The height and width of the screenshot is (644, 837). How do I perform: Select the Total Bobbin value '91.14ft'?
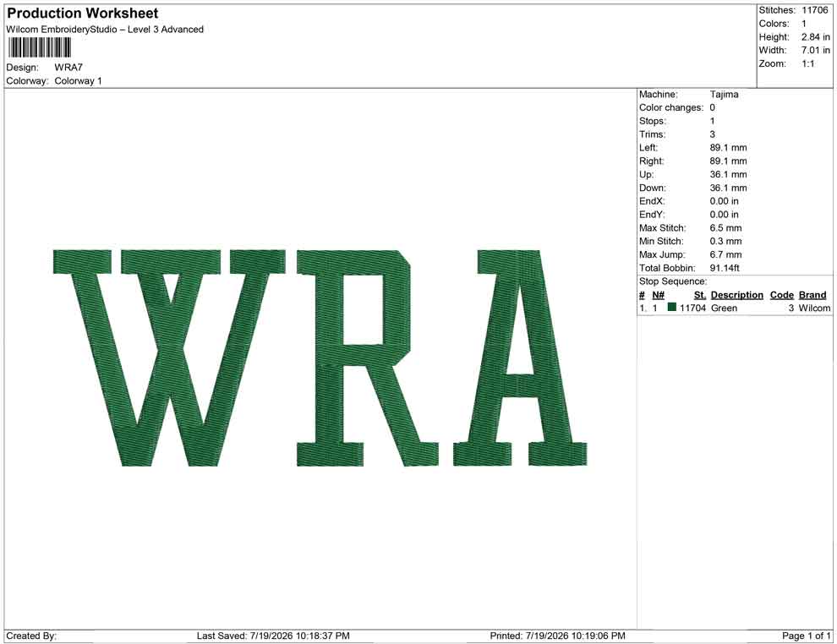[725, 268]
